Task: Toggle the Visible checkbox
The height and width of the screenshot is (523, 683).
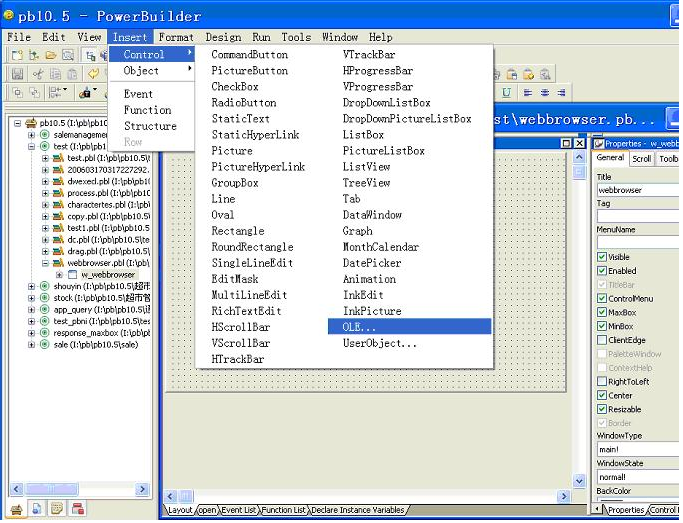Action: 602,257
